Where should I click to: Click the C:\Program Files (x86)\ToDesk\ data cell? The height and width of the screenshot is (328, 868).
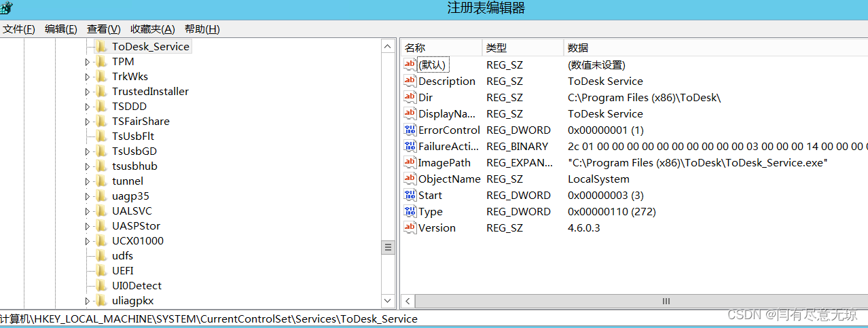[x=644, y=97]
